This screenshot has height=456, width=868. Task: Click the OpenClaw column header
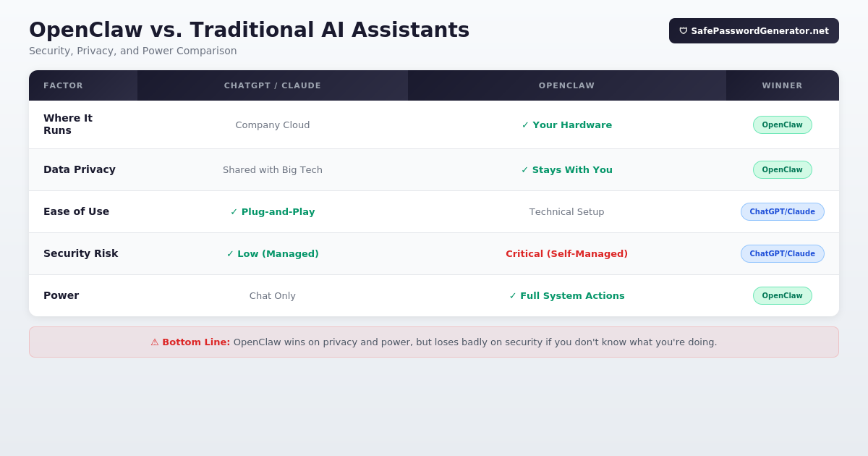tap(566, 86)
